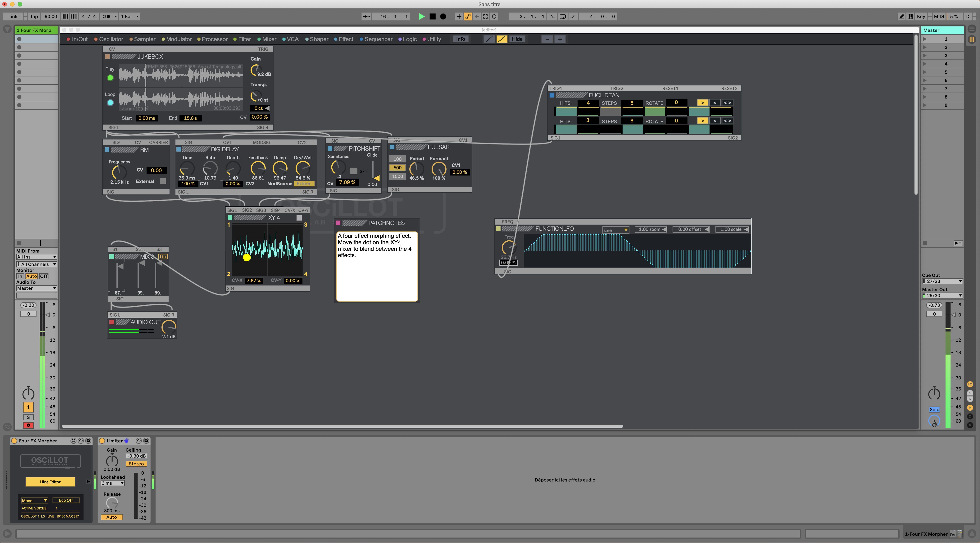Screen dimensions: 980x543
Task: Open the Lookahead 3 ms dropdown
Action: [113, 483]
